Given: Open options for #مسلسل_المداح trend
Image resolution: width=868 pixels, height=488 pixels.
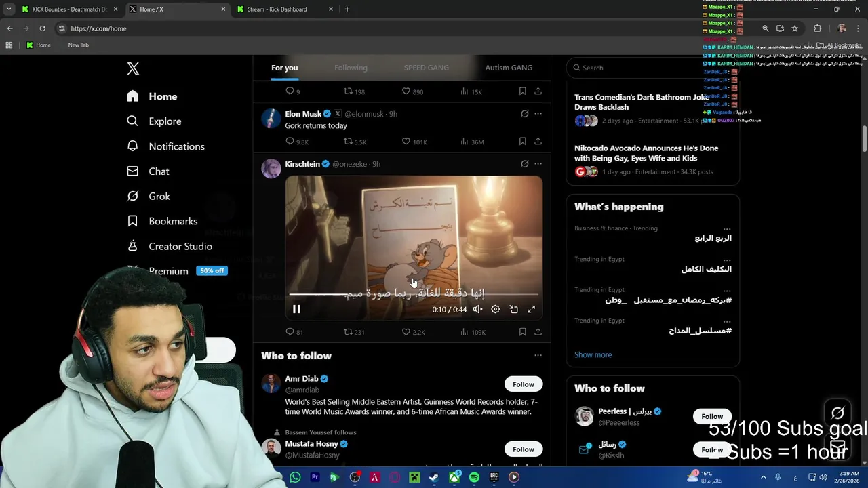Looking at the screenshot, I should coord(727,321).
